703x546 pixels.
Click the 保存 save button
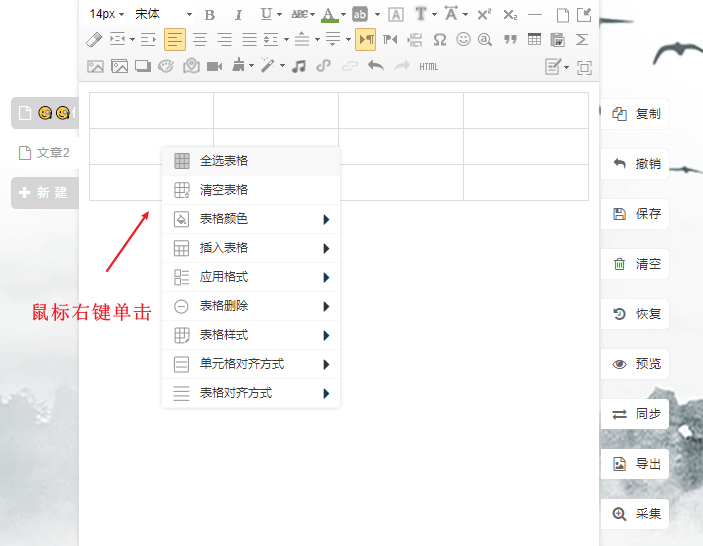(x=636, y=214)
